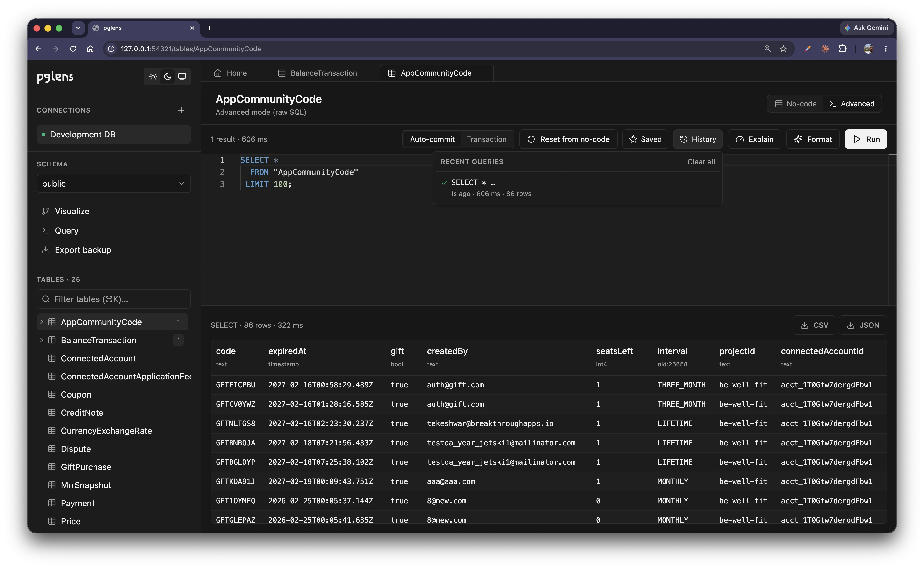The width and height of the screenshot is (924, 569).
Task: Open the Price table
Action: click(71, 521)
